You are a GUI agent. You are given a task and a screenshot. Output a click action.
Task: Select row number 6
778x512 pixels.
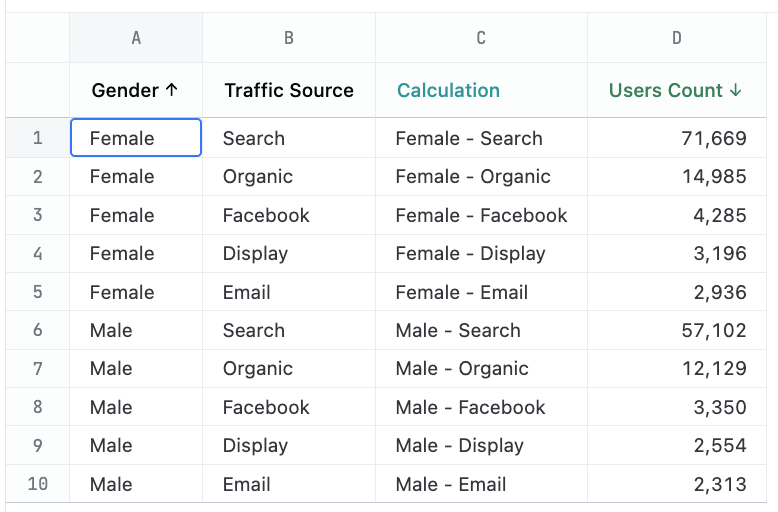click(x=38, y=330)
